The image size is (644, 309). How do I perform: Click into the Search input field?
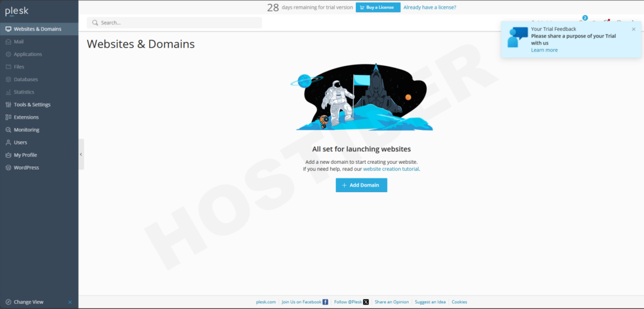(179, 23)
